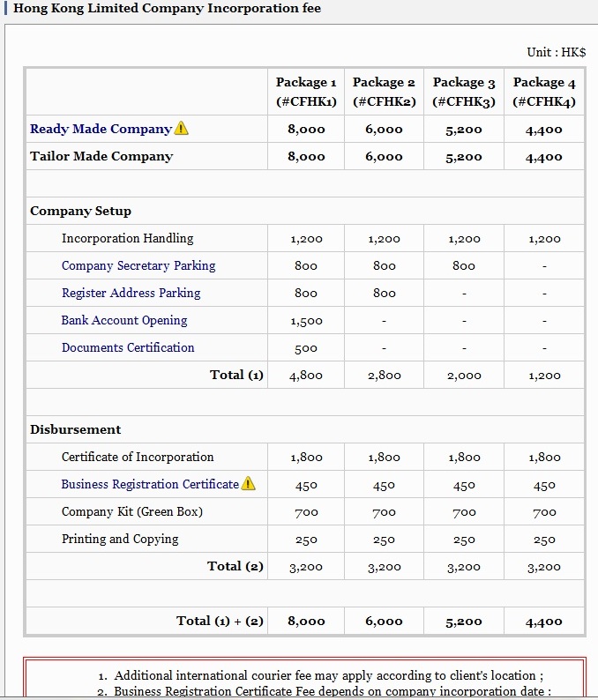Select the Package 1 (#CFHK1) column header
The image size is (598, 700).
[306, 92]
